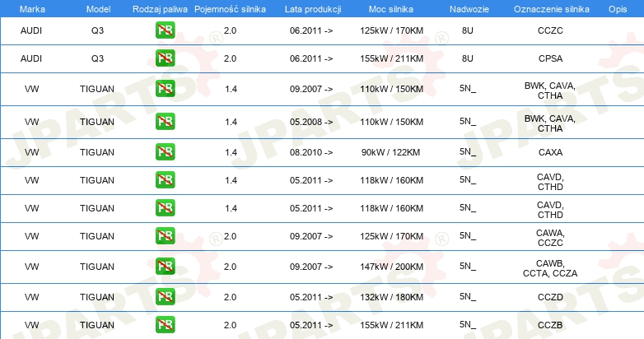Click the Lata produkcji column header
This screenshot has height=339, width=644.
[x=313, y=9]
